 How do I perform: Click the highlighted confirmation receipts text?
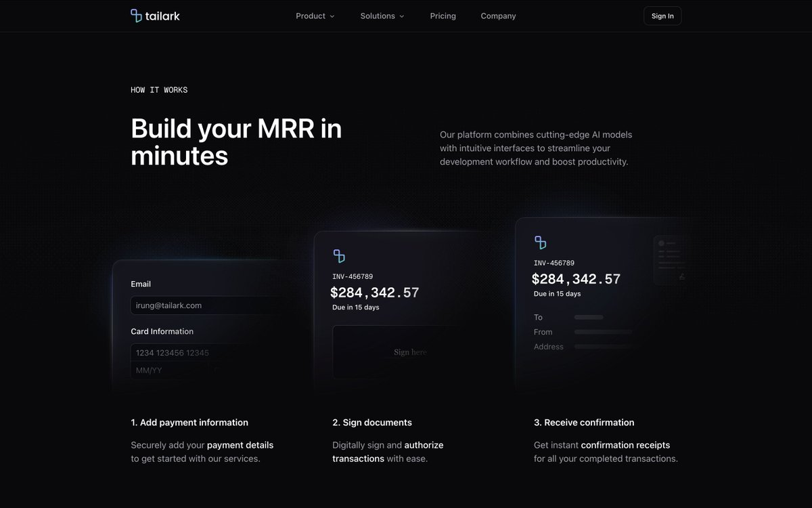tap(625, 445)
